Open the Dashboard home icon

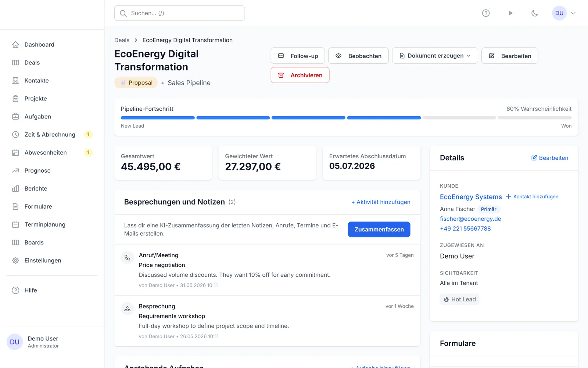coord(15,45)
